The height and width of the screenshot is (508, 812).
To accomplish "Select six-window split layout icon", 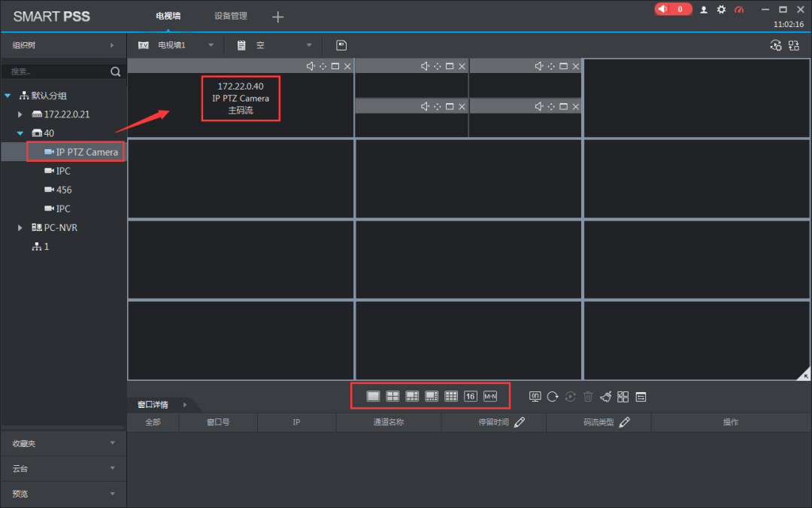I will coord(412,397).
